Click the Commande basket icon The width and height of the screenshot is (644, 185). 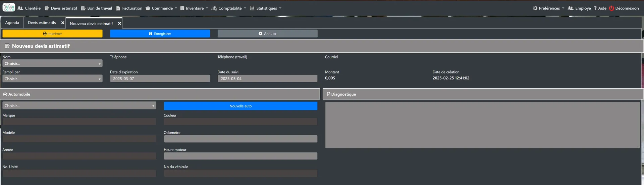click(148, 8)
